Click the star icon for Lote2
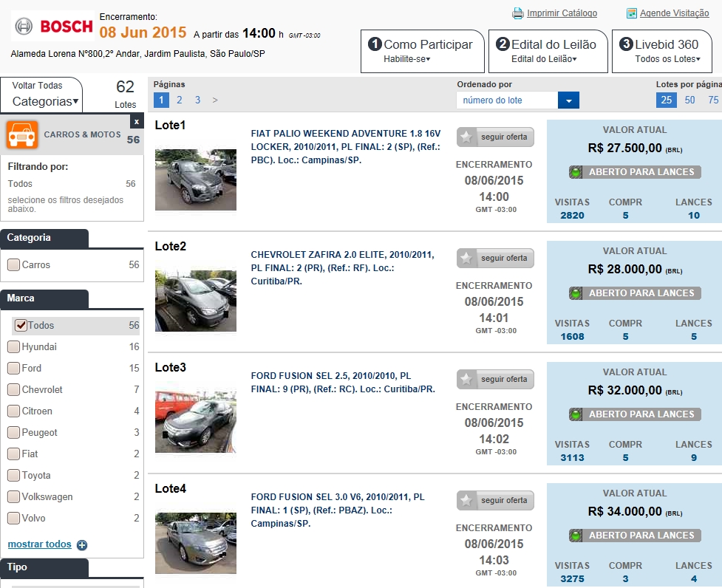Image resolution: width=722 pixels, height=588 pixels. coord(466,258)
